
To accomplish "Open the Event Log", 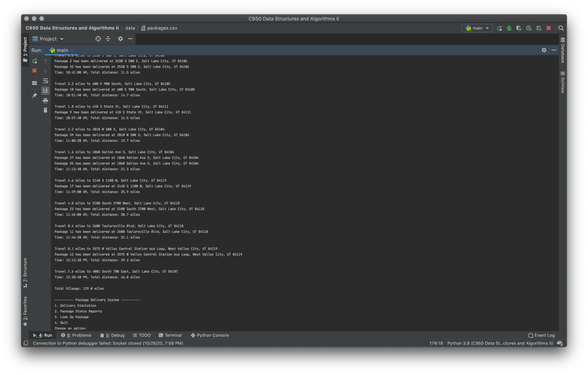I will coord(541,335).
